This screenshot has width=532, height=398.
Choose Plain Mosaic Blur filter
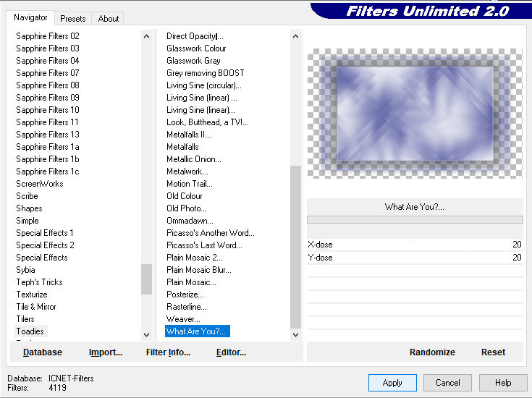(x=199, y=270)
